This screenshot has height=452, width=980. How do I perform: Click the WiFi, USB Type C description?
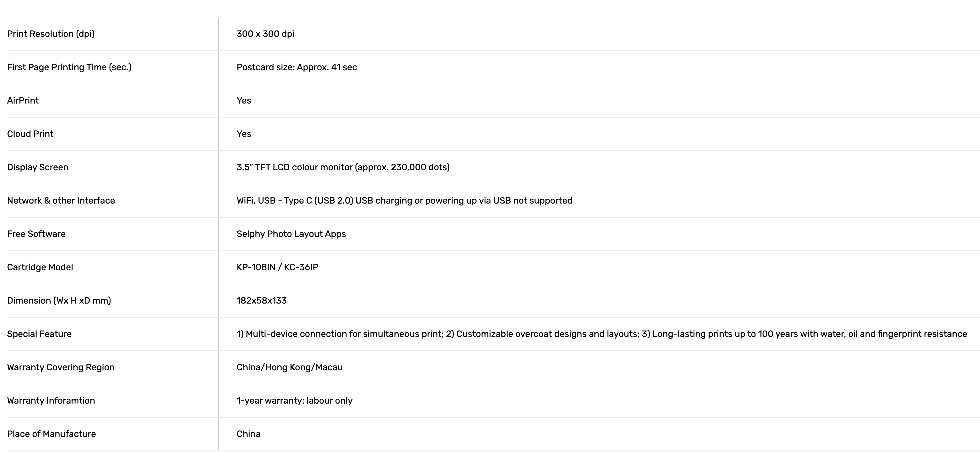click(404, 201)
